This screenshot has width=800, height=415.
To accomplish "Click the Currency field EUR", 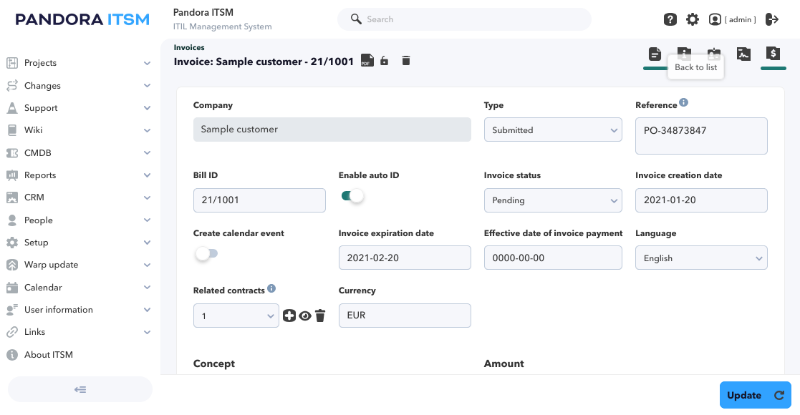I will (x=405, y=315).
